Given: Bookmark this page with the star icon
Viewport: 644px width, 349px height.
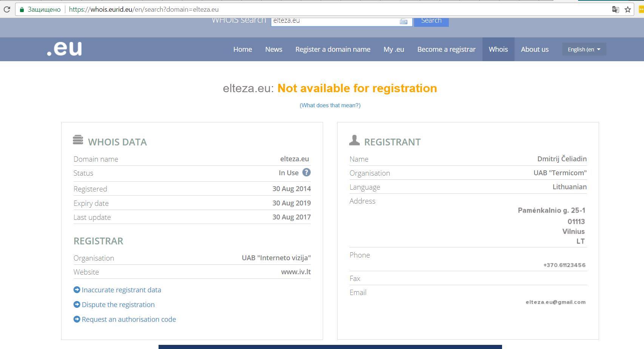Looking at the screenshot, I should (x=628, y=9).
